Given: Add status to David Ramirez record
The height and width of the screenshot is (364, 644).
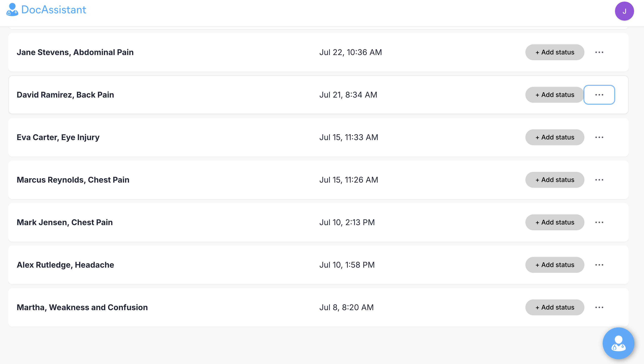Looking at the screenshot, I should coord(554,95).
